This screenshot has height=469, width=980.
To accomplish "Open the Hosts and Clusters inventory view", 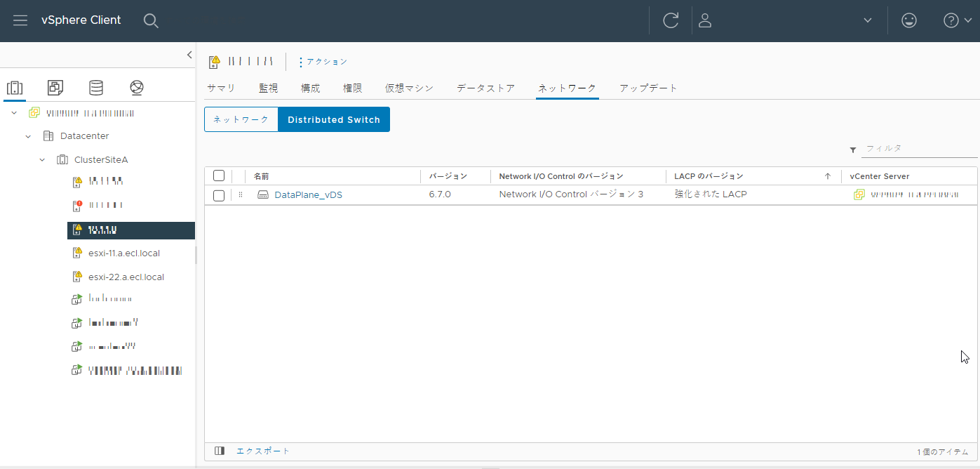I will [15, 88].
